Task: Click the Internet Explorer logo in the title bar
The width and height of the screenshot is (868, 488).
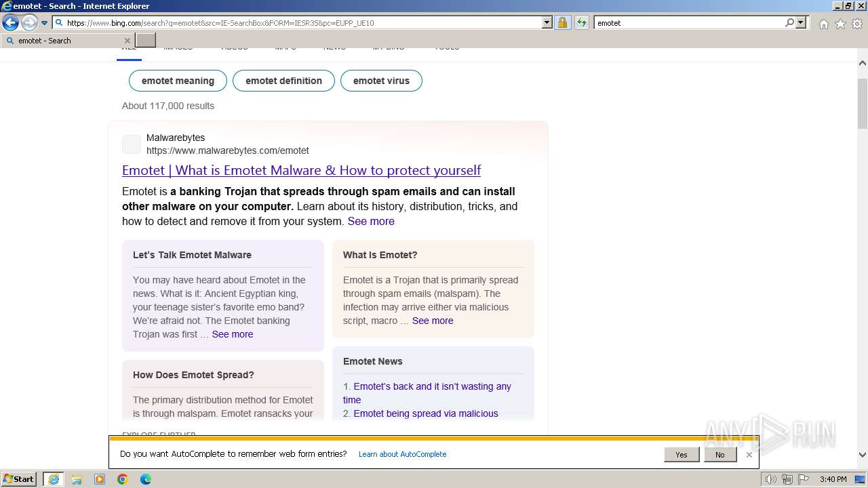Action: click(7, 6)
